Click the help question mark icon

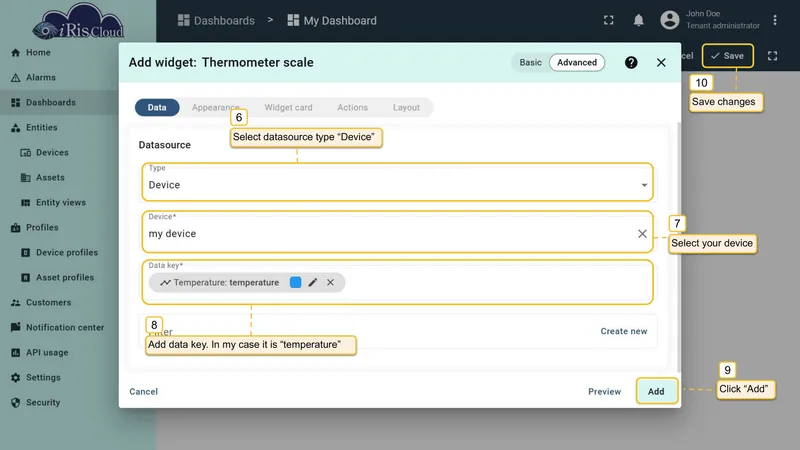coord(631,62)
